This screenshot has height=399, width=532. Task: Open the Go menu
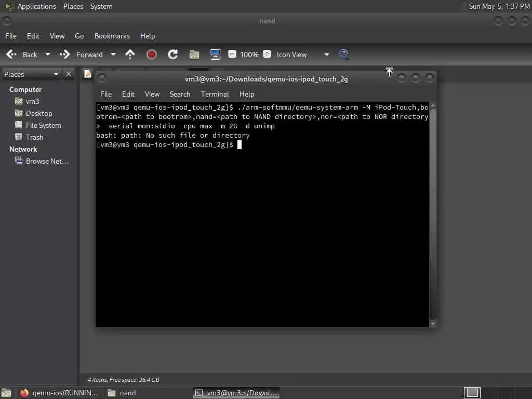[79, 36]
